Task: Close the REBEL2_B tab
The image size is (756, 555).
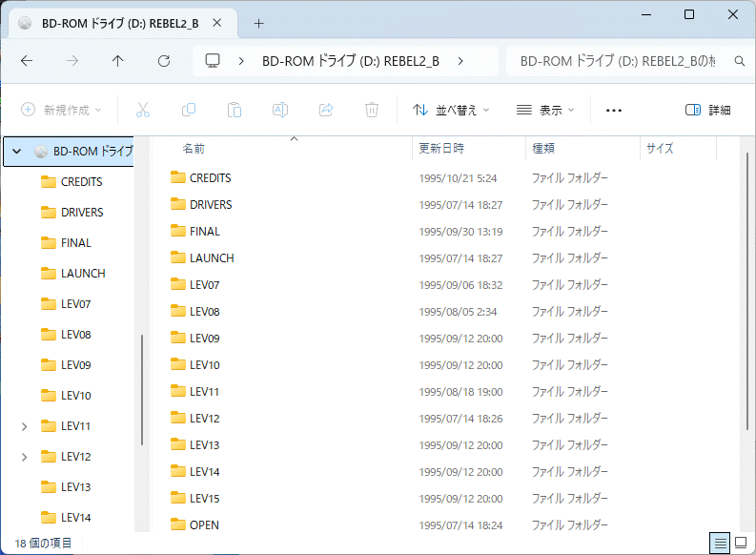Action: (217, 23)
